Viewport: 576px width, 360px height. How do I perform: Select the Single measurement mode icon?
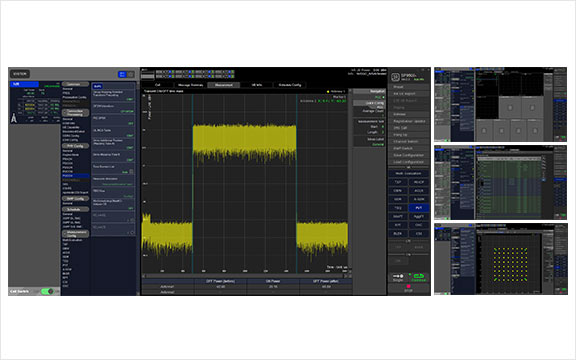coord(398,277)
